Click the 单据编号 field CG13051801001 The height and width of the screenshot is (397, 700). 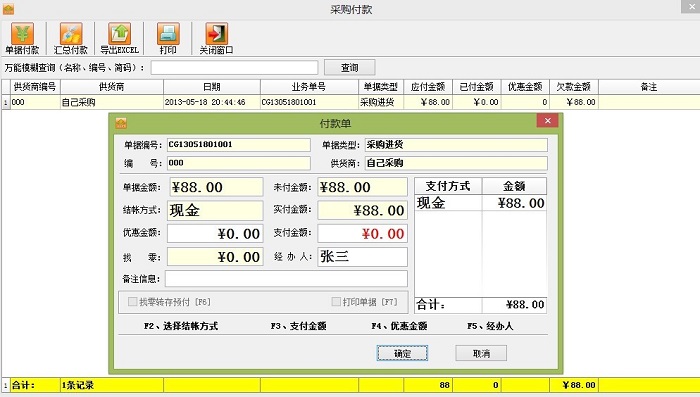(239, 145)
